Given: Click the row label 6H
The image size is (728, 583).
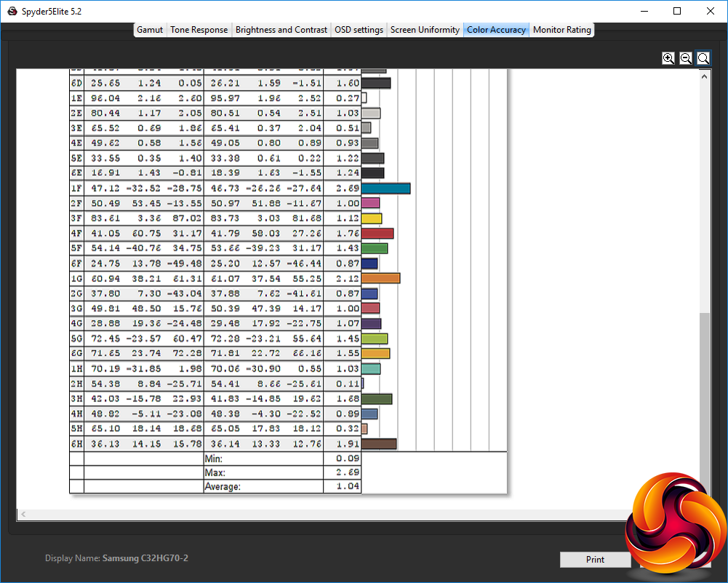Looking at the screenshot, I should point(76,444).
